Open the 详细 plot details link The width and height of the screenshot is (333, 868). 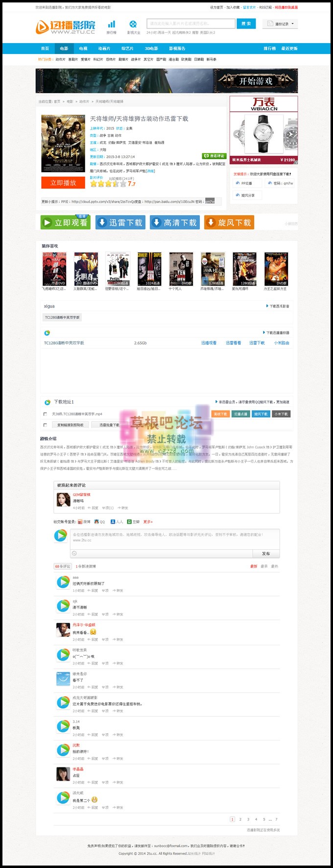[150, 171]
